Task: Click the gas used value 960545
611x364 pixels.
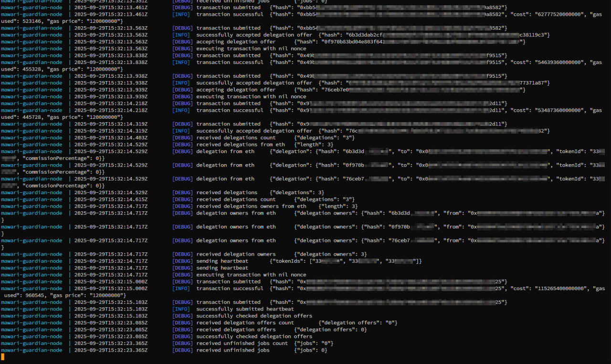Action: (31, 295)
